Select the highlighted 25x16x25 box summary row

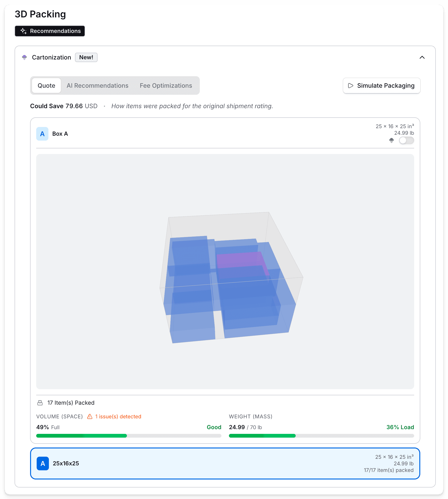coord(224,463)
